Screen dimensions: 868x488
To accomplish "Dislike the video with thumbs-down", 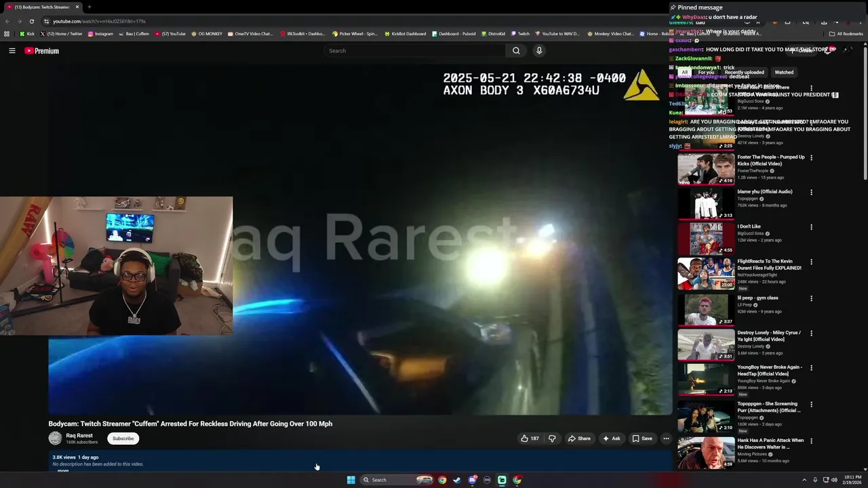I will coord(552,439).
